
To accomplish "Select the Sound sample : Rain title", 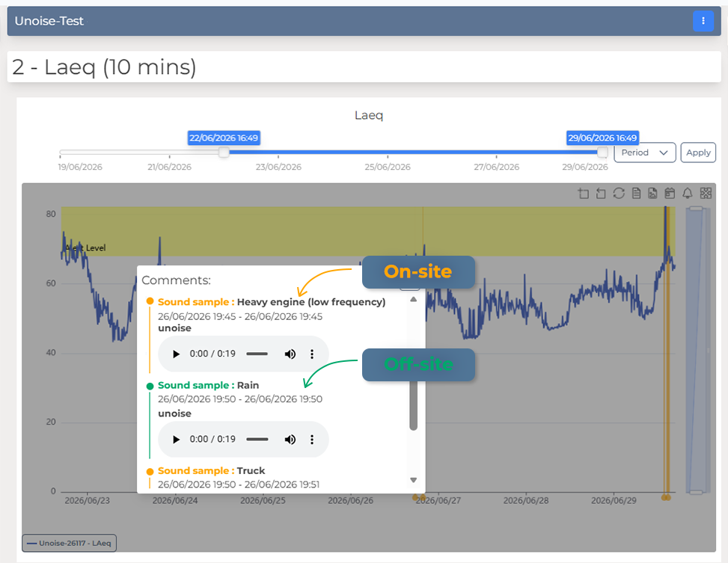I will pyautogui.click(x=209, y=385).
